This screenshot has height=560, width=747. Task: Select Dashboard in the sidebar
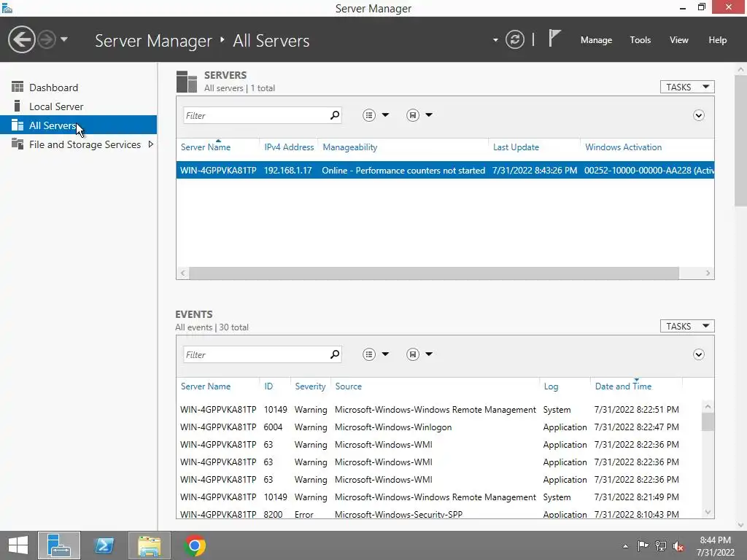point(53,87)
